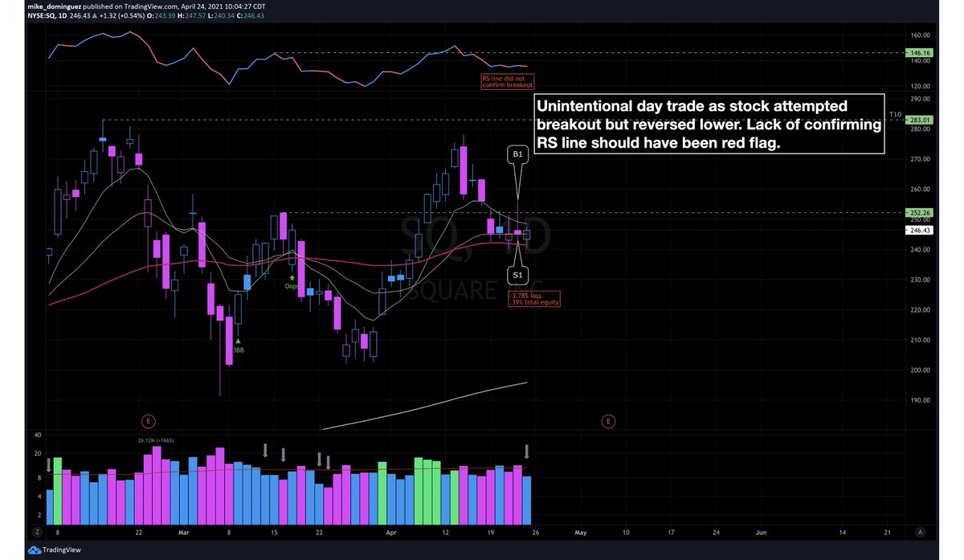The image size is (964, 560).
Task: Click the Apr date label
Action: [x=392, y=533]
